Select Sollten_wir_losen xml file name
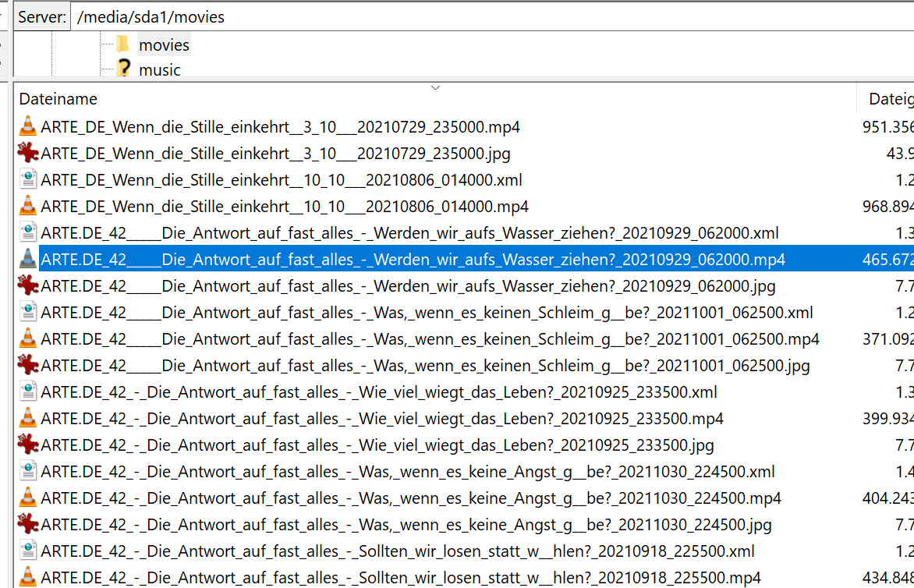 [x=398, y=551]
